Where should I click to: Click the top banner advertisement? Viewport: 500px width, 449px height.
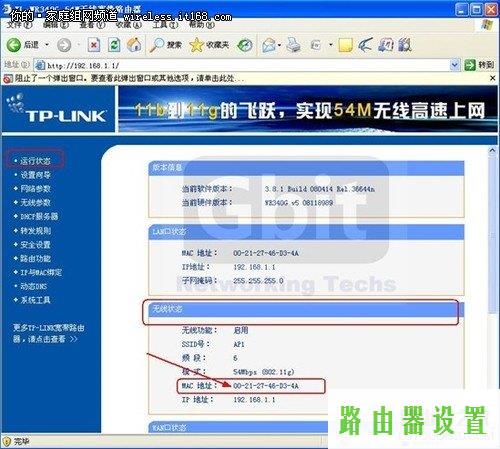coord(308,109)
